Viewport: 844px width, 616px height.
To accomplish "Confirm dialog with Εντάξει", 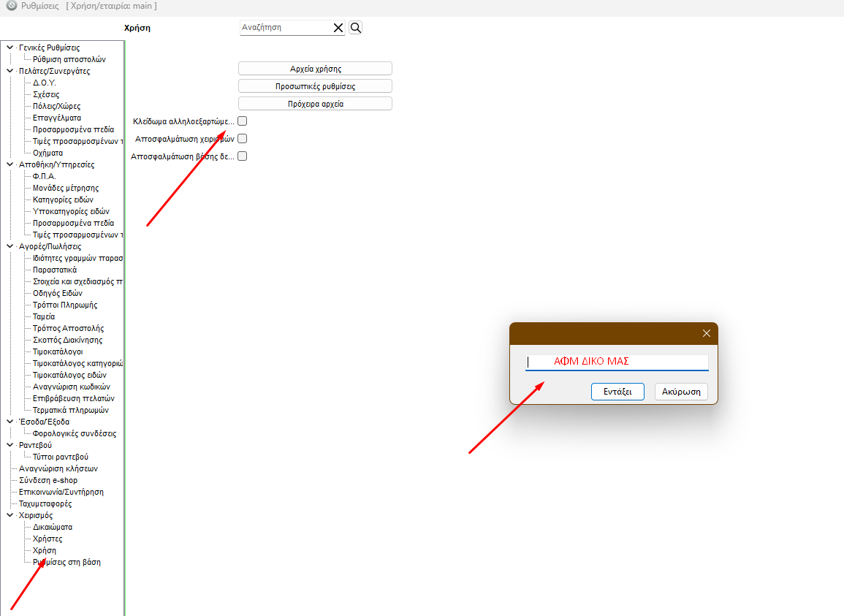I will point(617,392).
